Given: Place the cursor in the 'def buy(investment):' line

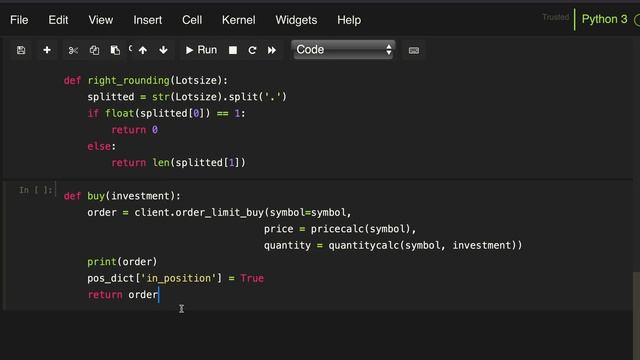Looking at the screenshot, I should coord(122,196).
